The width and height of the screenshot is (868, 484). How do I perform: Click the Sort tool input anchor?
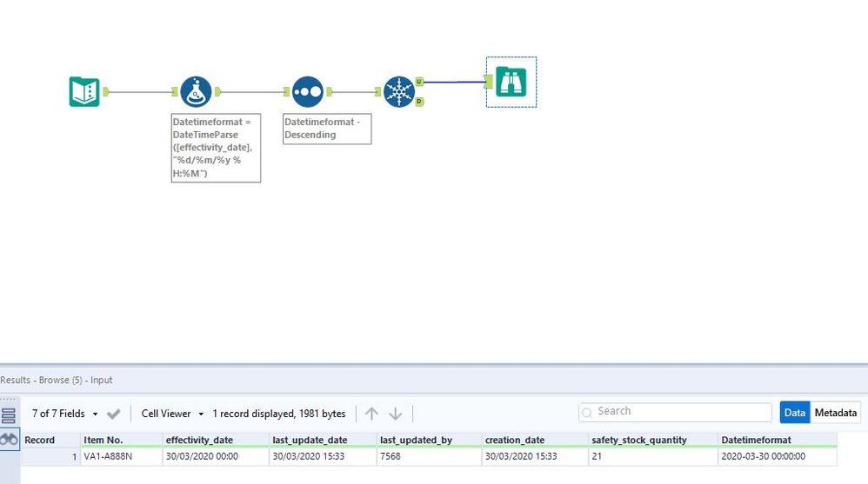tap(287, 92)
